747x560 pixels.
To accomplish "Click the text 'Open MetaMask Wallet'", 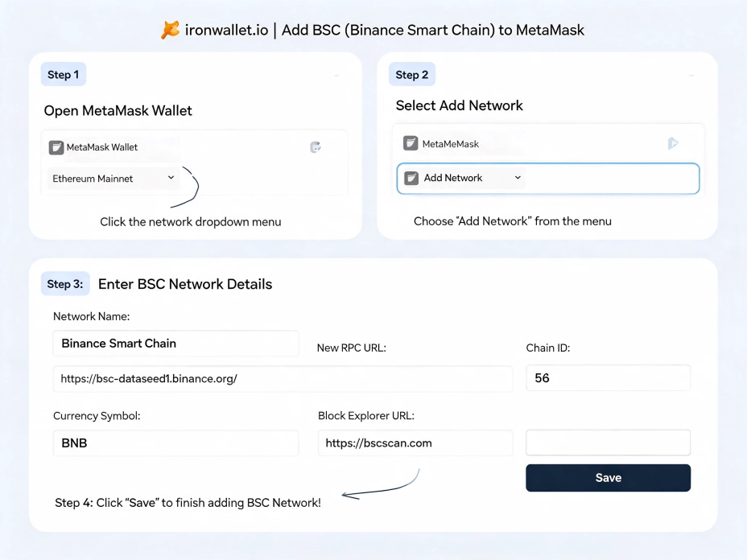I will click(118, 110).
